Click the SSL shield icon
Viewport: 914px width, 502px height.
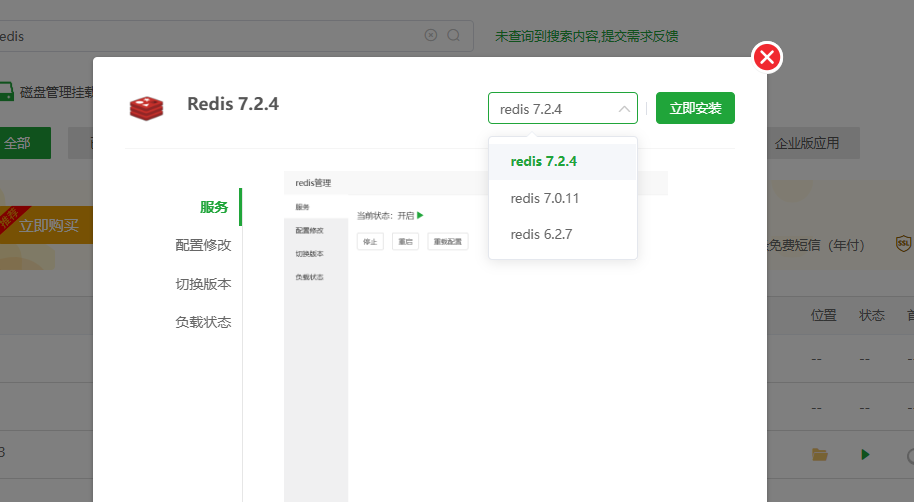(x=904, y=244)
